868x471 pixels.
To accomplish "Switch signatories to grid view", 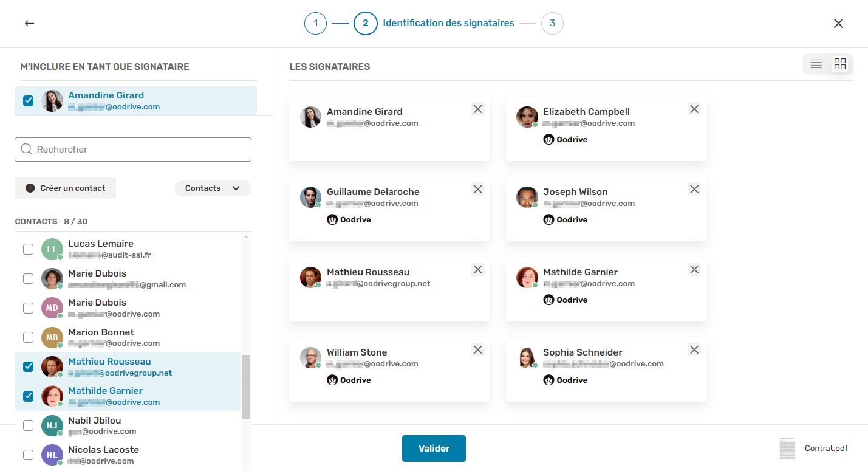I will tap(840, 64).
